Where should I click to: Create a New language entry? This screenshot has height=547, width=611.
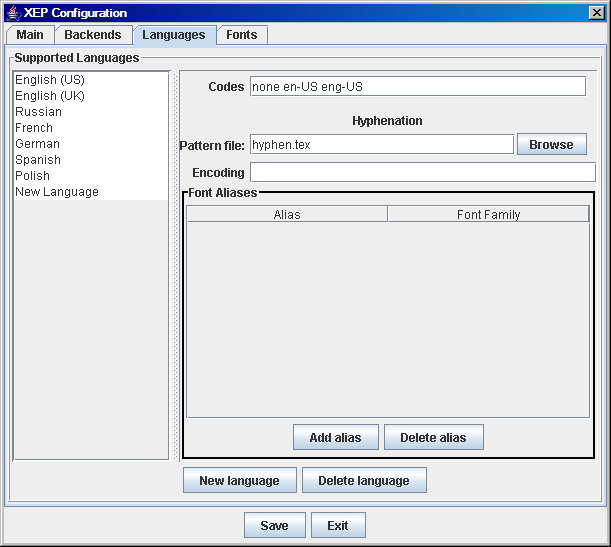click(240, 480)
